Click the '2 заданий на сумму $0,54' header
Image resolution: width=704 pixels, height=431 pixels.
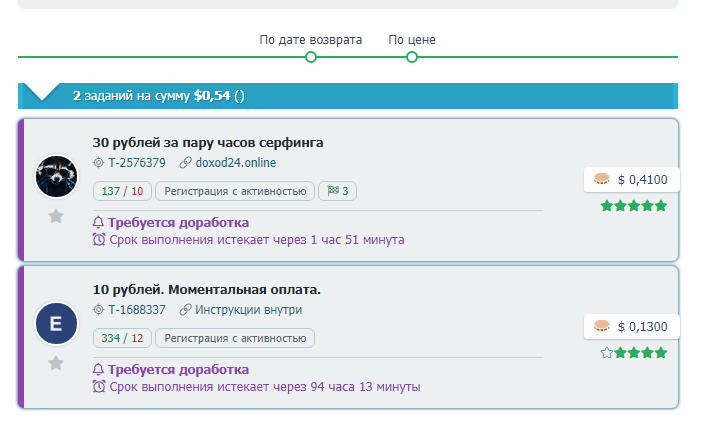[x=348, y=96]
